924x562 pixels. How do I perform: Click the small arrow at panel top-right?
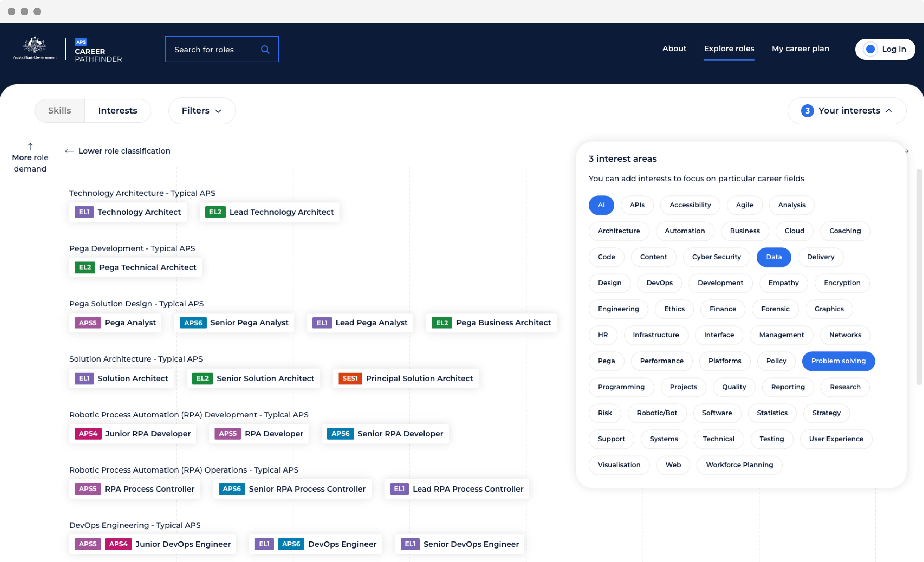906,151
